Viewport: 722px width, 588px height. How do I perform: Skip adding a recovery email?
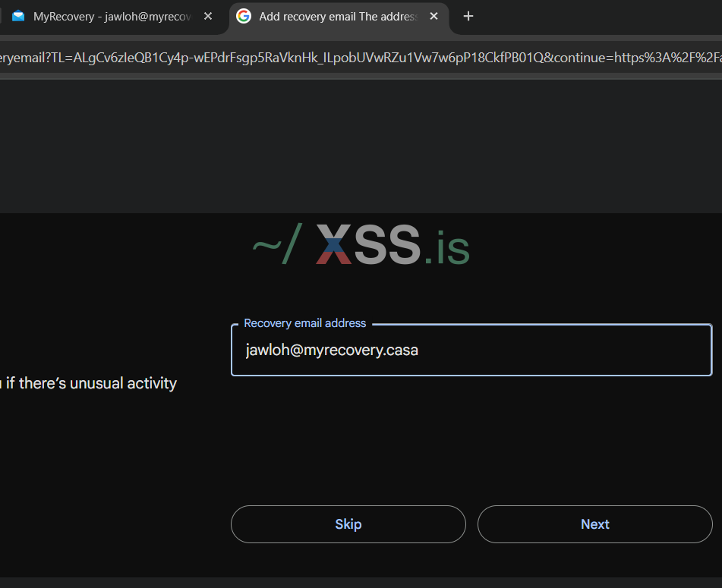point(348,524)
